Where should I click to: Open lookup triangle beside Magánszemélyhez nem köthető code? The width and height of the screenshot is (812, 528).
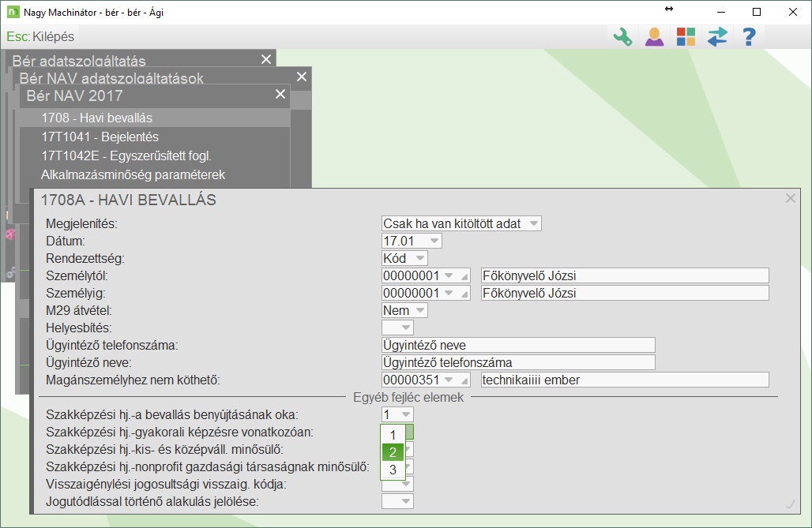pos(464,382)
